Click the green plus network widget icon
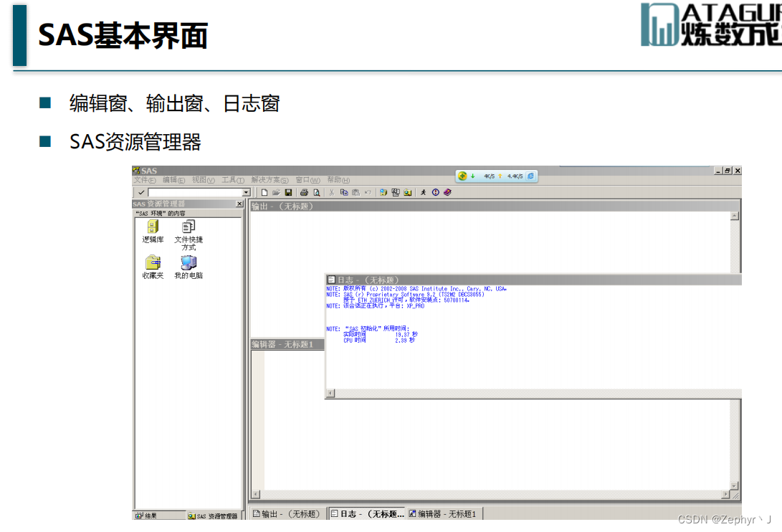The height and width of the screenshot is (532, 782). pyautogui.click(x=462, y=176)
